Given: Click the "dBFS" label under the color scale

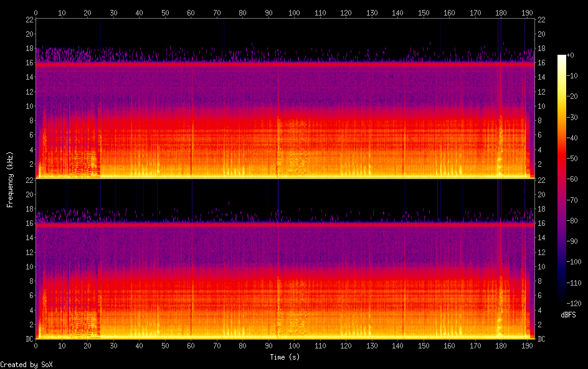Looking at the screenshot, I should [567, 315].
